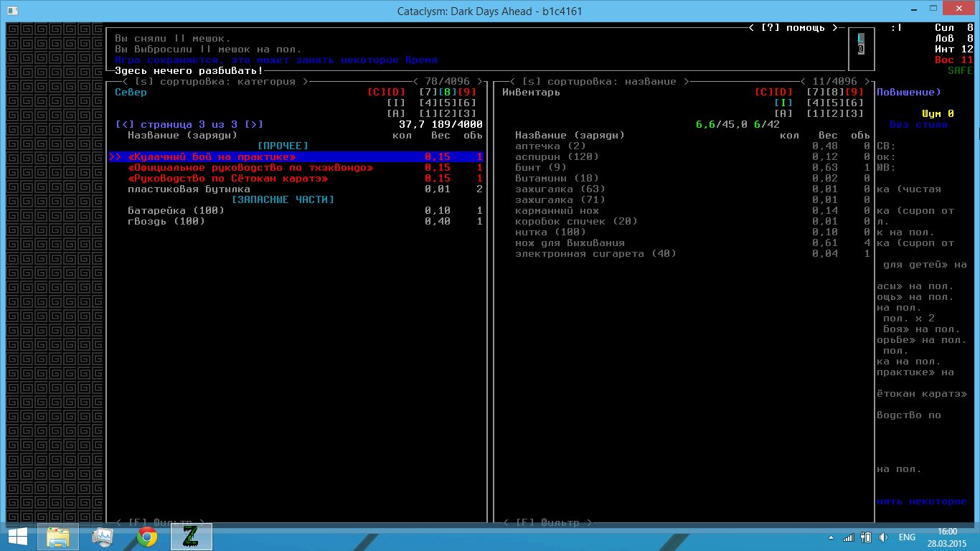980x551 pixels.
Task: Select location [5] in the Север pane
Action: [448, 103]
